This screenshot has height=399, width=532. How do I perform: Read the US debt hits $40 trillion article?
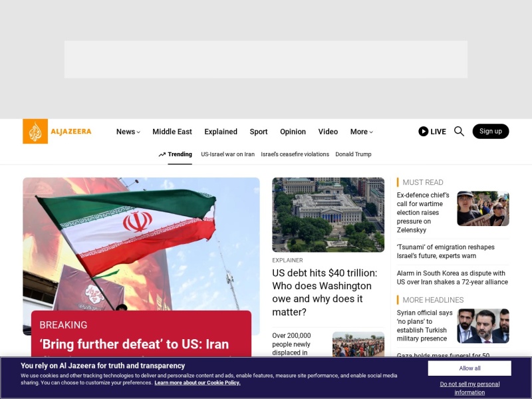(x=325, y=293)
